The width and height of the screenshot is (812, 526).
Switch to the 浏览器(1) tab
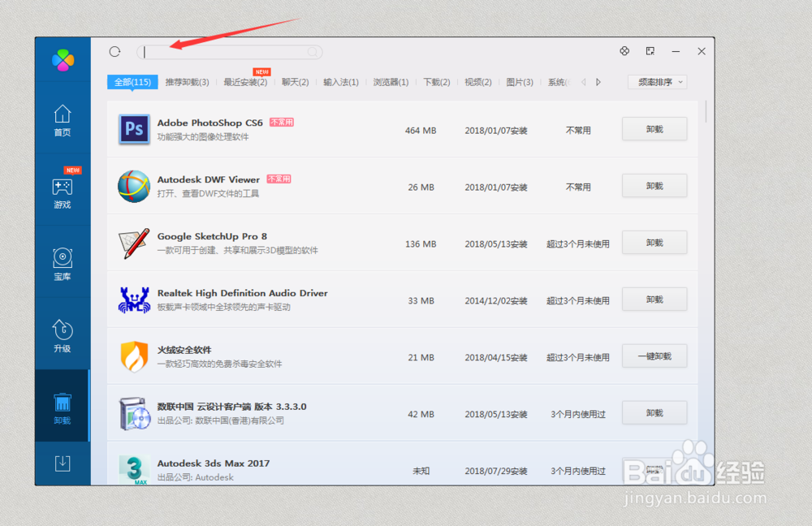point(391,82)
